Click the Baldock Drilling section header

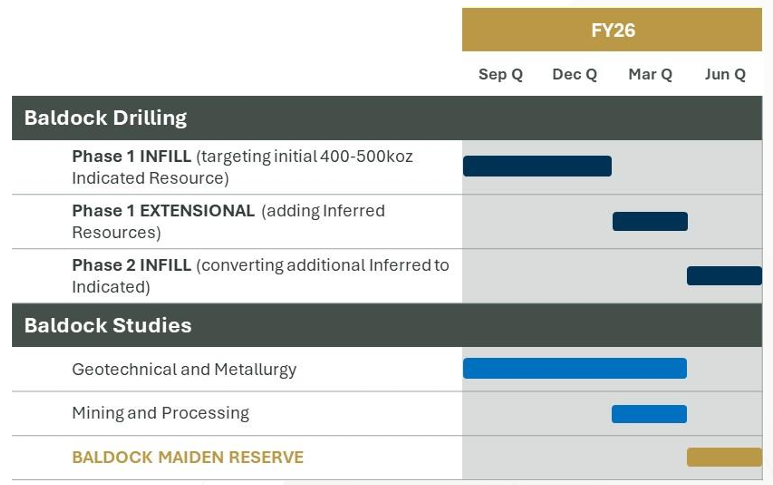106,118
